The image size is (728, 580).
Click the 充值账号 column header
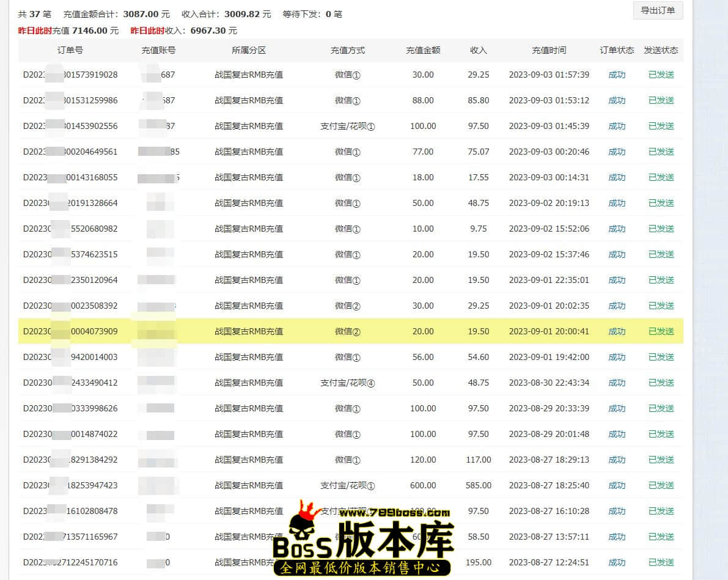coord(158,50)
